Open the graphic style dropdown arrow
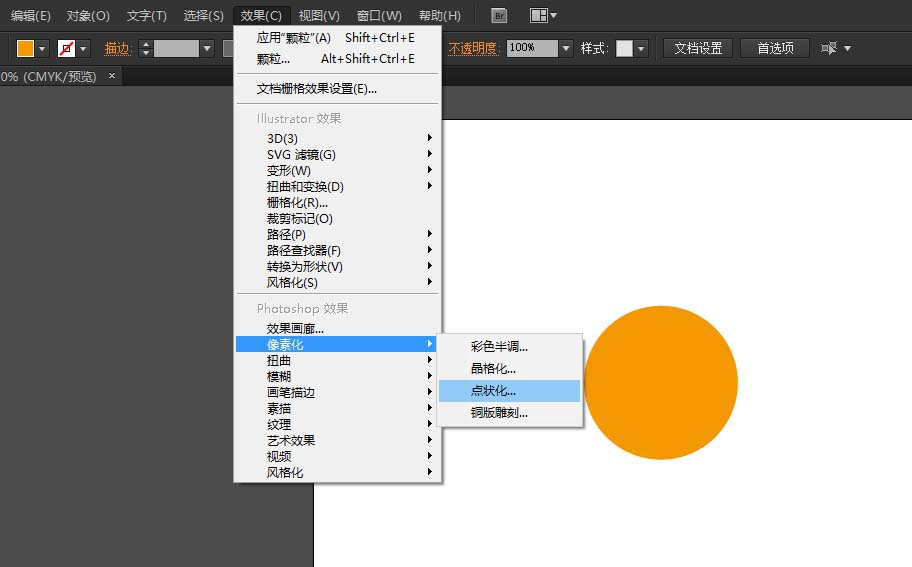Image resolution: width=912 pixels, height=567 pixels. pos(641,48)
